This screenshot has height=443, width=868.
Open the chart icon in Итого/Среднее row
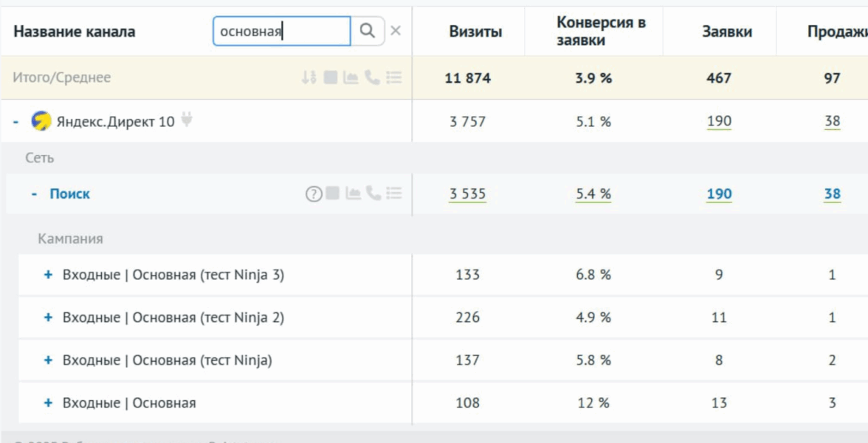(351, 78)
